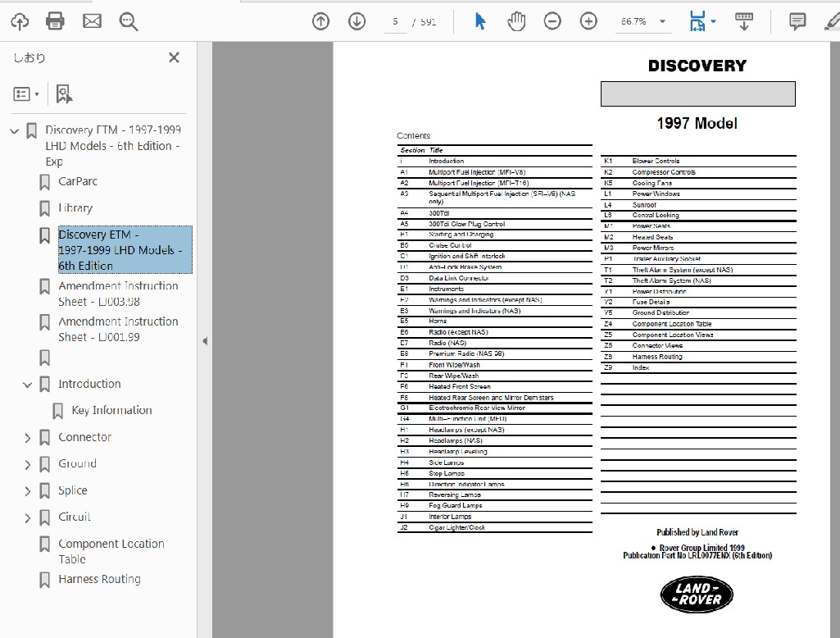Open the Key Information bookmark
Screen dimensions: 840x638
point(112,410)
